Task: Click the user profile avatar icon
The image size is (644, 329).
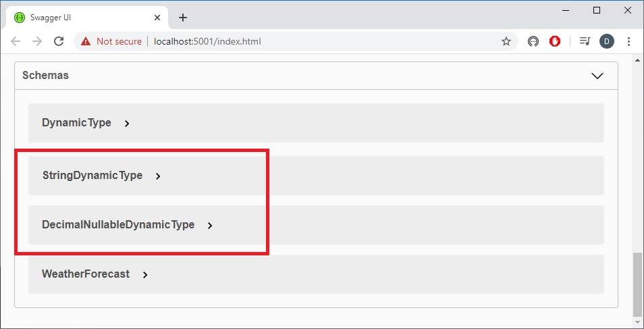Action: tap(606, 41)
